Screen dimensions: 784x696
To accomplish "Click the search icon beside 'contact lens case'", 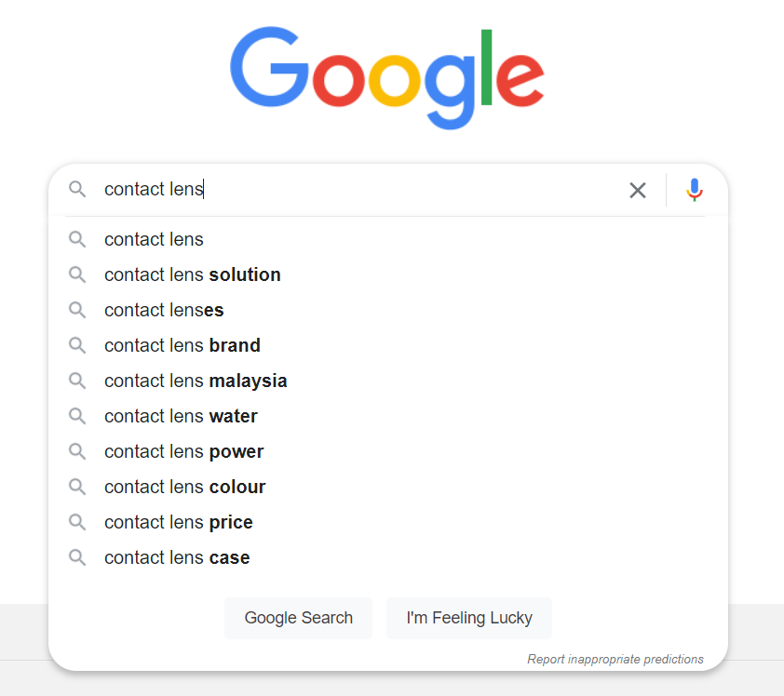I will (78, 557).
